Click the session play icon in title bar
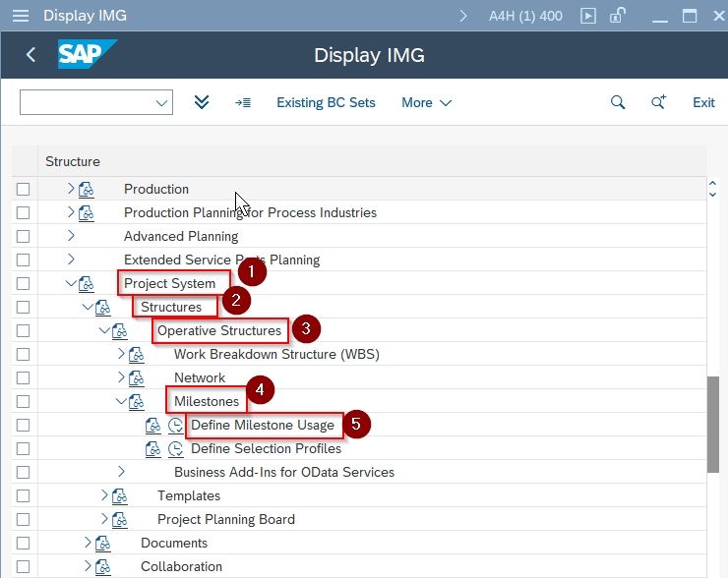 (587, 17)
